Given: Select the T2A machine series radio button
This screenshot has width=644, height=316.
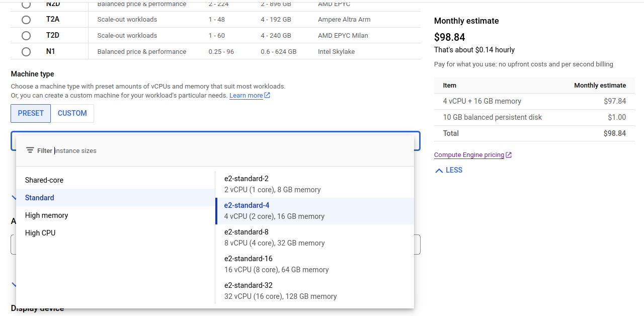Looking at the screenshot, I should [26, 20].
